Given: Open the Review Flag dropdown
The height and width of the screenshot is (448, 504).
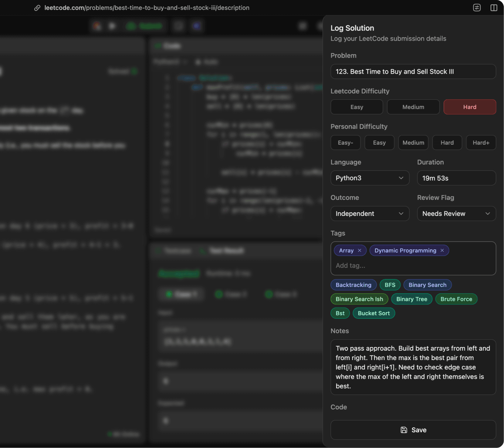Looking at the screenshot, I should (456, 214).
